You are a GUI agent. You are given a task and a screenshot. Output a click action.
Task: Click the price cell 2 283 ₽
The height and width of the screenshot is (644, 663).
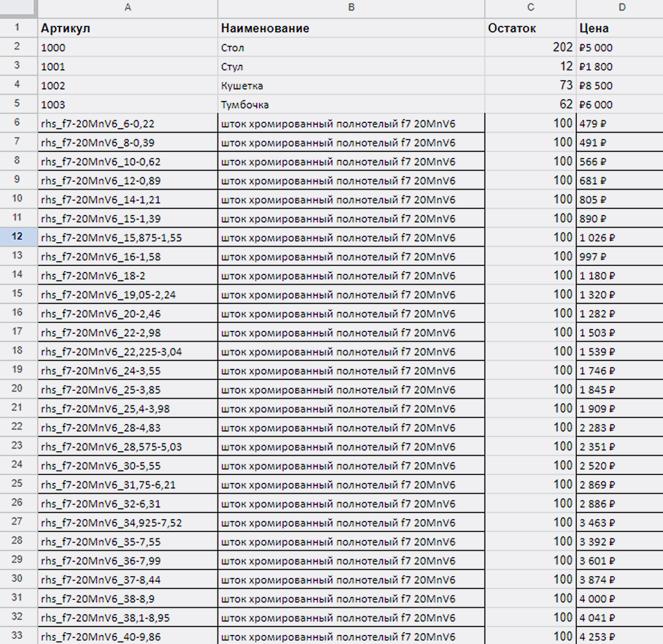pyautogui.click(x=620, y=427)
